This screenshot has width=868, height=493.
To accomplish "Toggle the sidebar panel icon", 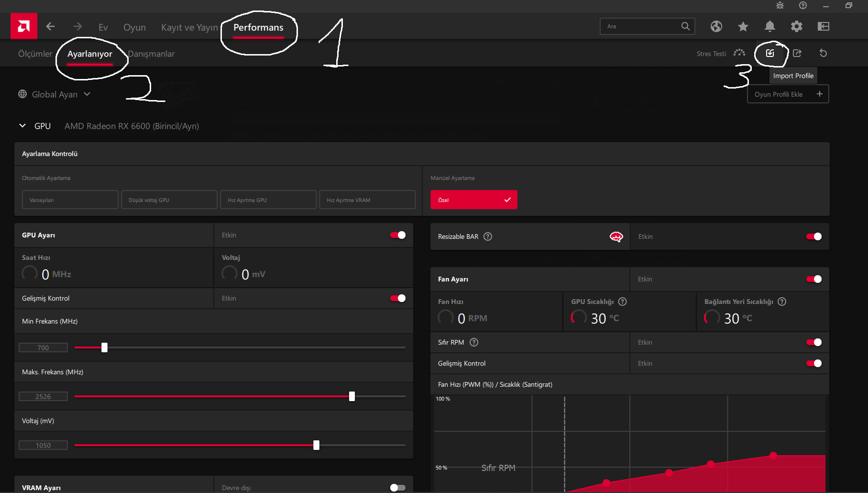I will [x=823, y=26].
